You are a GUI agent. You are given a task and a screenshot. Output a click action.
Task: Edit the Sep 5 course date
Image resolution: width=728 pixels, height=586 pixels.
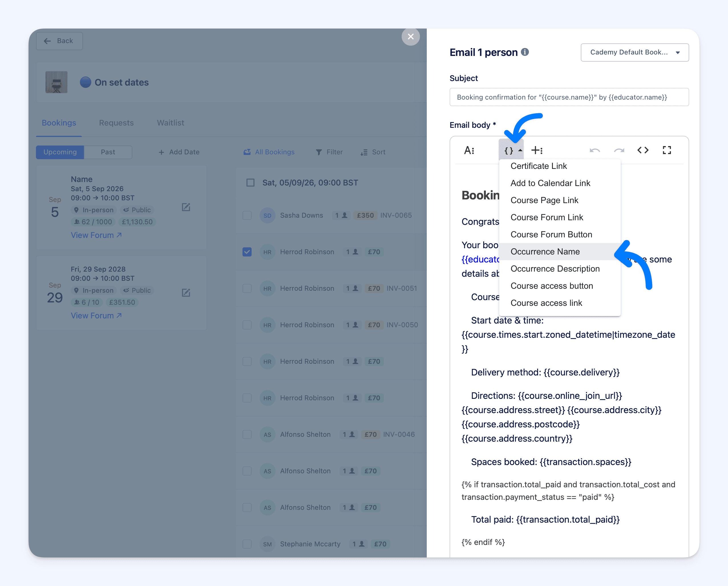pyautogui.click(x=186, y=207)
